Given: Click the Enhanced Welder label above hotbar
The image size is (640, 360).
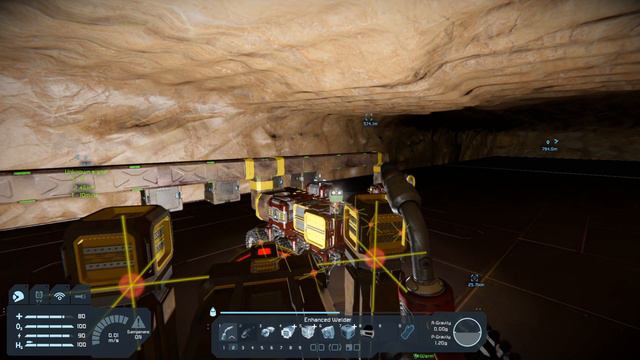Looking at the screenshot, I should coord(328,320).
